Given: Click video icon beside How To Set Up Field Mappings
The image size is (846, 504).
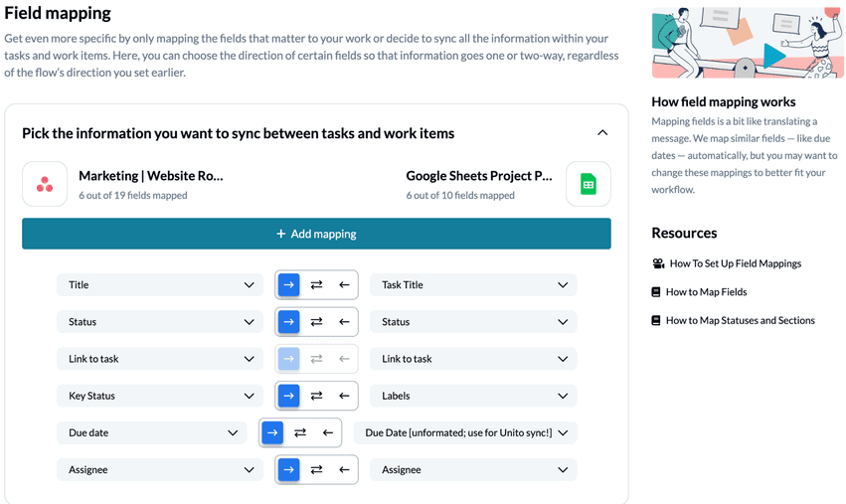Looking at the screenshot, I should tap(658, 263).
